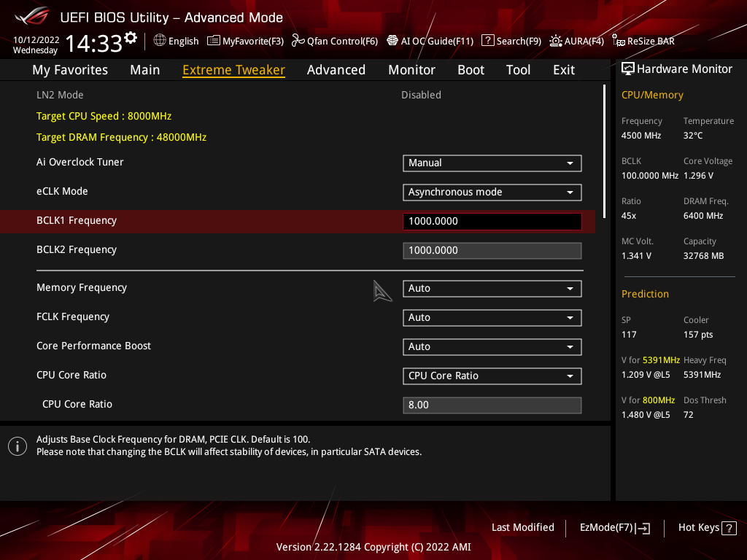
Task: Click the Core Performance Boost label
Action: click(93, 346)
